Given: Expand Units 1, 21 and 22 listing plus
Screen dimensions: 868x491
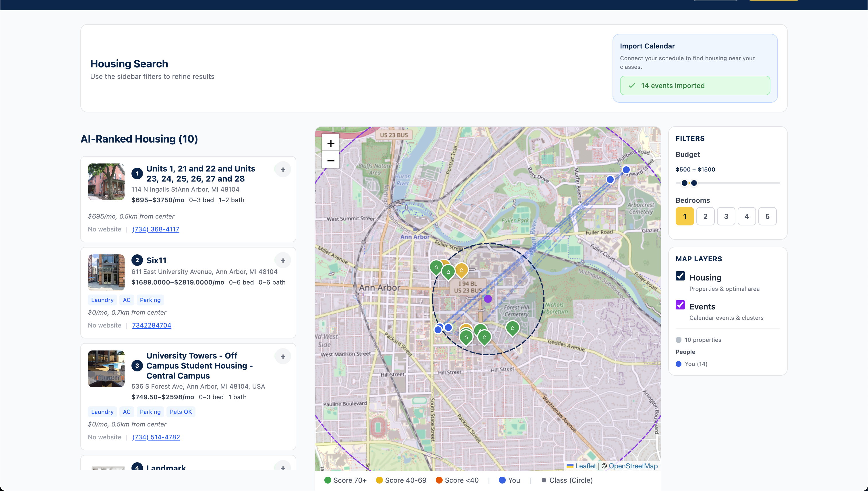Looking at the screenshot, I should coord(283,169).
